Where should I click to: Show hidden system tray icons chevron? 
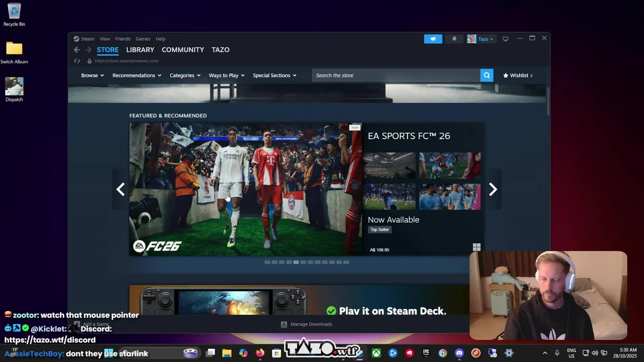click(x=545, y=353)
